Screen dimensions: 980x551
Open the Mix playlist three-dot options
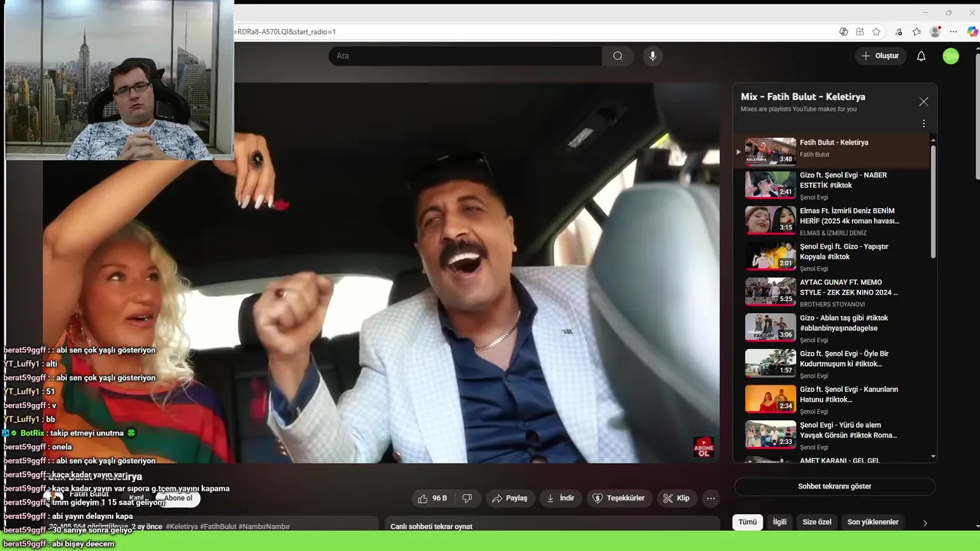pos(923,123)
